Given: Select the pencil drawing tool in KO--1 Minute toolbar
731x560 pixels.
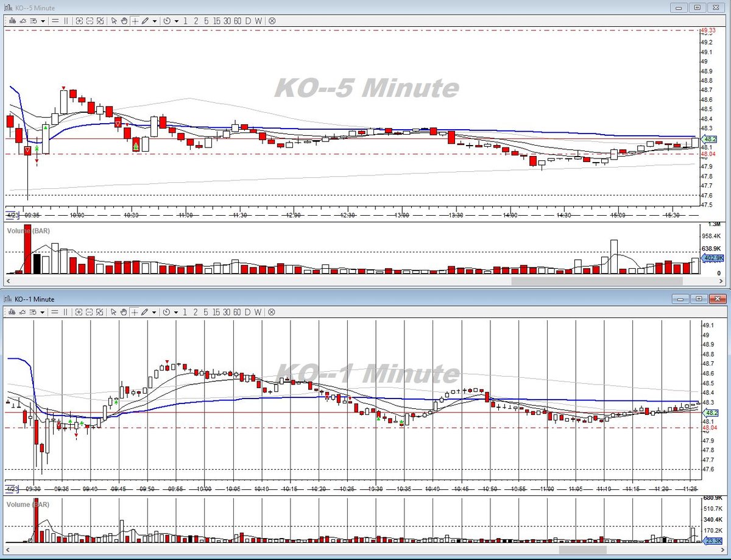Looking at the screenshot, I should [x=145, y=312].
